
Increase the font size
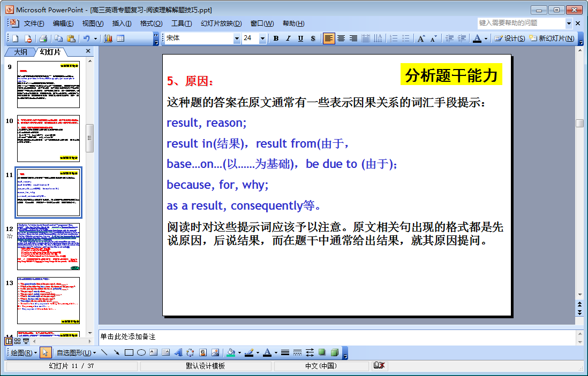click(421, 38)
